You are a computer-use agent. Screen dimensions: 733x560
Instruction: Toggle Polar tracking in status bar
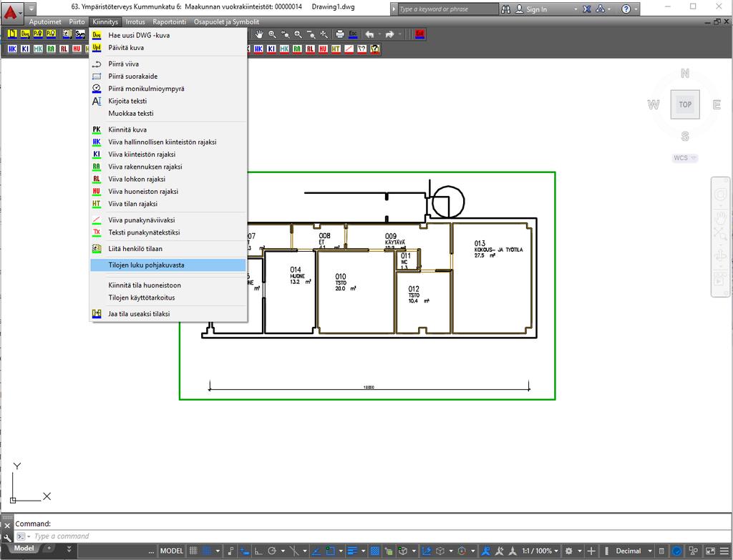click(271, 551)
